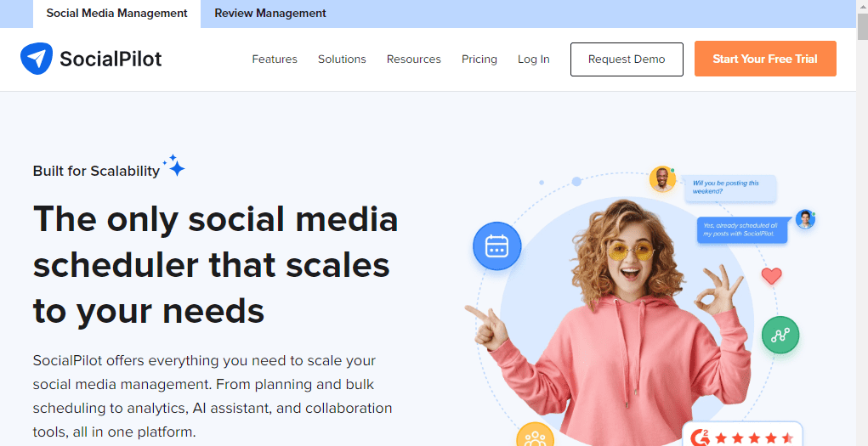Click the vertical scrollbar thumb
The height and width of the screenshot is (446, 868).
click(x=862, y=26)
